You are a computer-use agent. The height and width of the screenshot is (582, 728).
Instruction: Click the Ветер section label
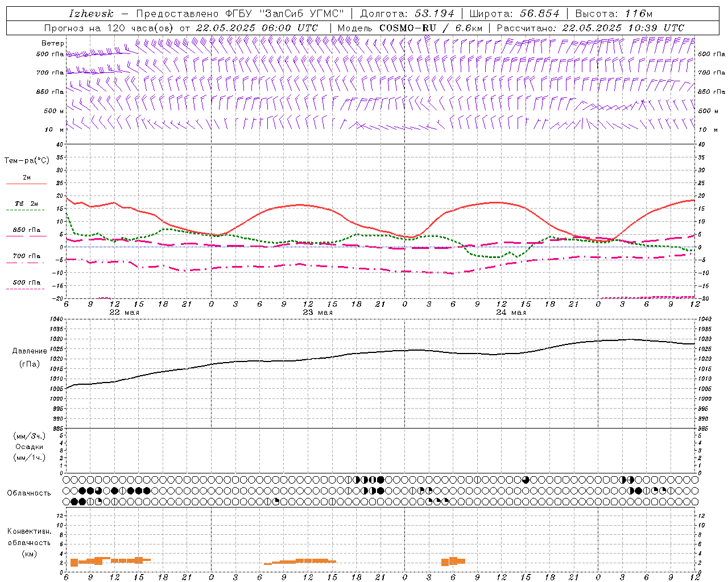pyautogui.click(x=53, y=43)
